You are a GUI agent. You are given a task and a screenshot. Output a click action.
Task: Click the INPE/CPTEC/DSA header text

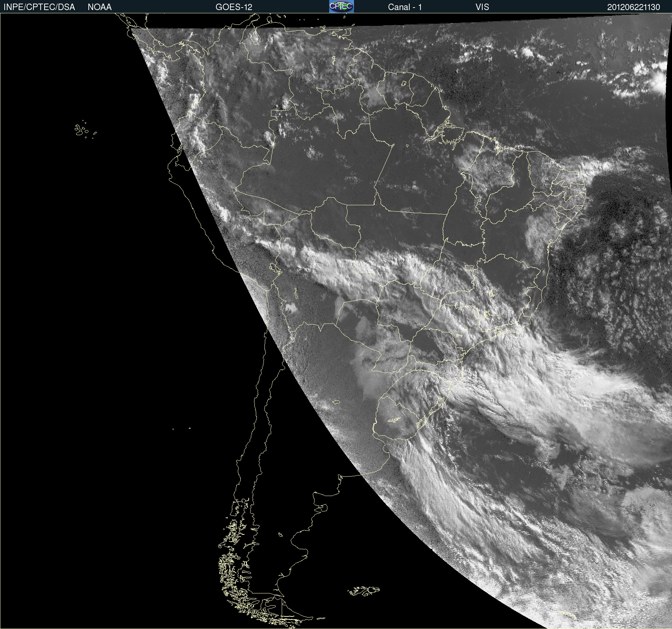[x=39, y=7]
